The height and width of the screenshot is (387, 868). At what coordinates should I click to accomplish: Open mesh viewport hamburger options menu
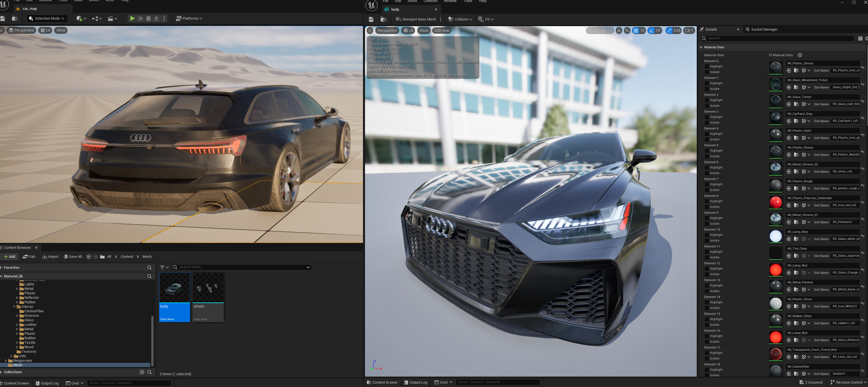tap(370, 31)
